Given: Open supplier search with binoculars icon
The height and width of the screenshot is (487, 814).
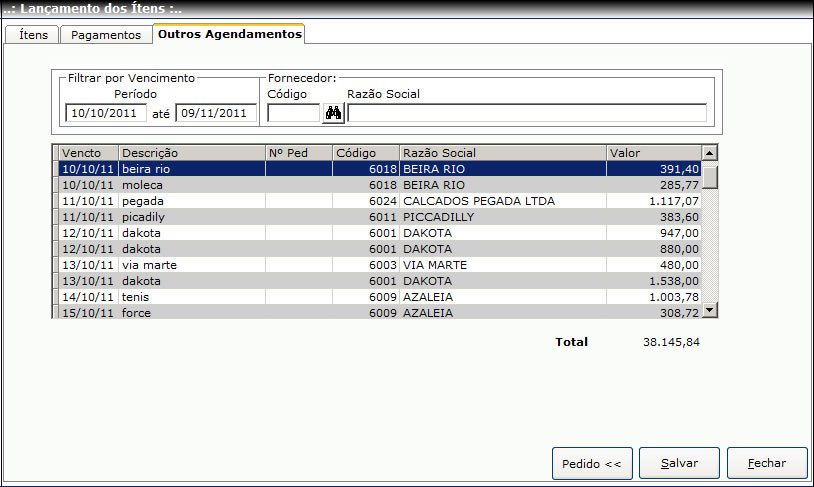Looking at the screenshot, I should pos(333,113).
